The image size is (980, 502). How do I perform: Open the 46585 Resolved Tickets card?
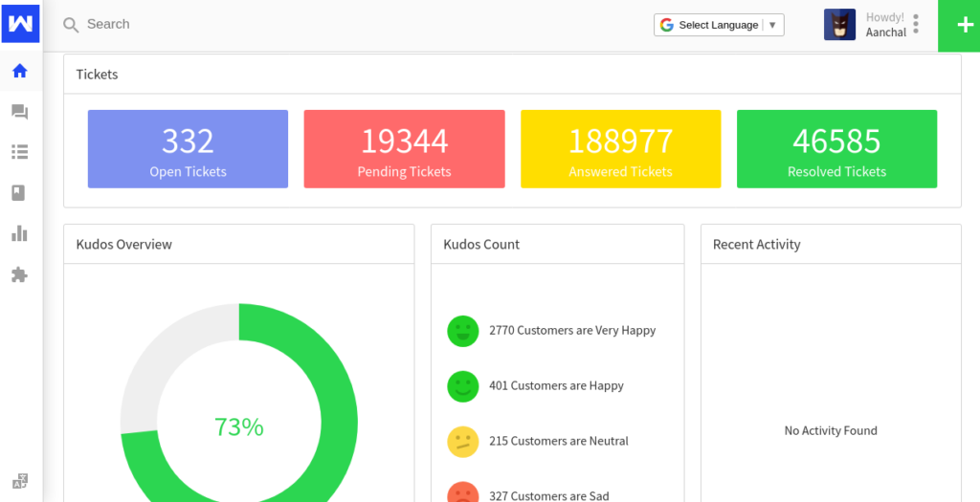[x=836, y=149]
